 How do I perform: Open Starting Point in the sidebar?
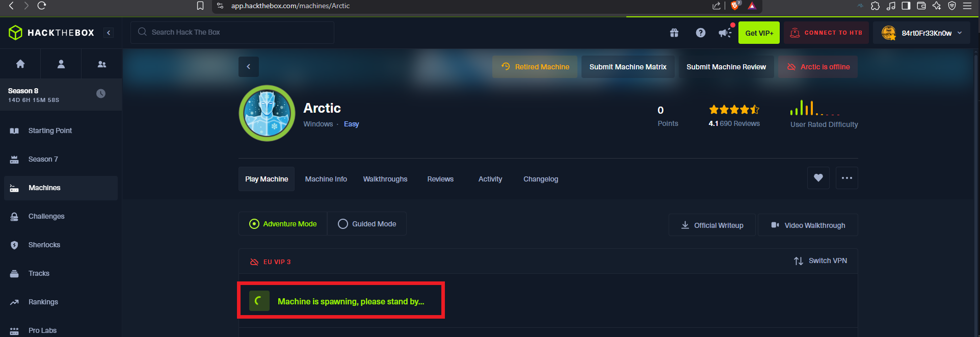pos(61,131)
